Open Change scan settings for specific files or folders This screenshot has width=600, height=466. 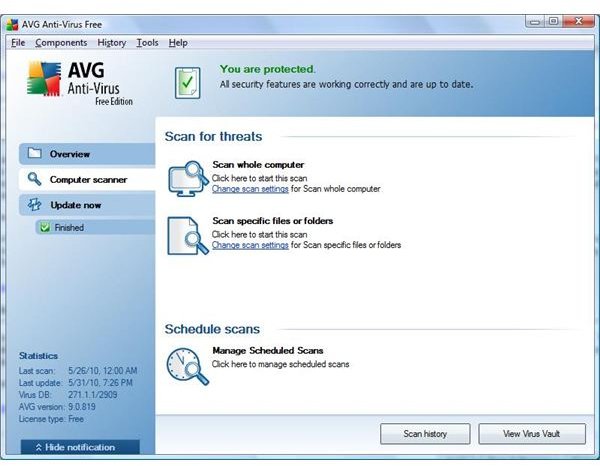[x=250, y=245]
